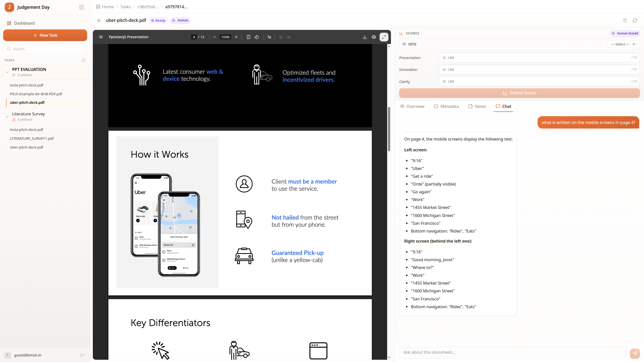Open fullscreen view of the PDF

(383, 37)
